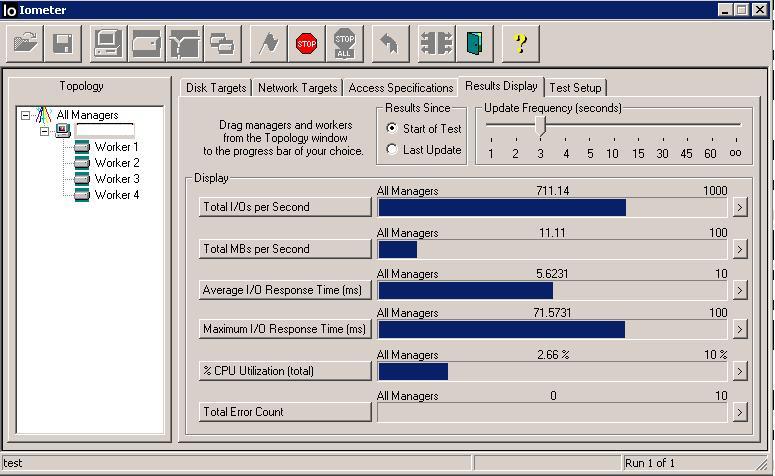Click the 'test' status bar text
The image size is (775, 476).
pyautogui.click(x=13, y=463)
